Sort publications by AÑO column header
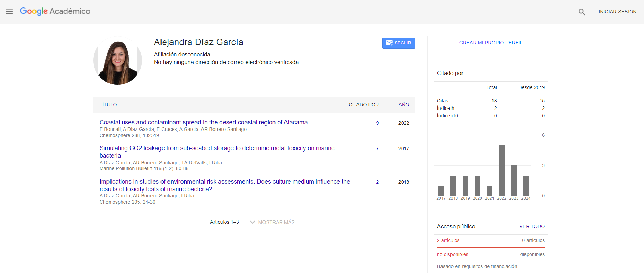Viewport: 644px width, 278px height. (404, 105)
